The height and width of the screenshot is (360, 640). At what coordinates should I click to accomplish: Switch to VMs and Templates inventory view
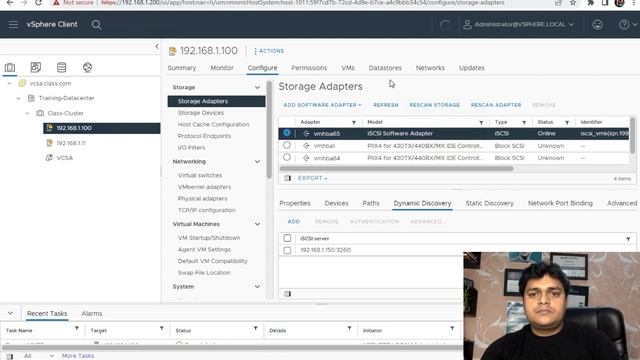click(x=36, y=67)
